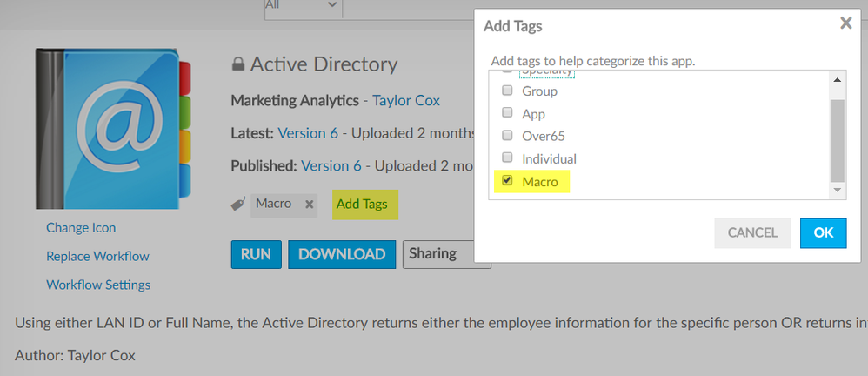Image resolution: width=868 pixels, height=376 pixels.
Task: Uncheck the Macro checkbox
Action: (x=508, y=181)
